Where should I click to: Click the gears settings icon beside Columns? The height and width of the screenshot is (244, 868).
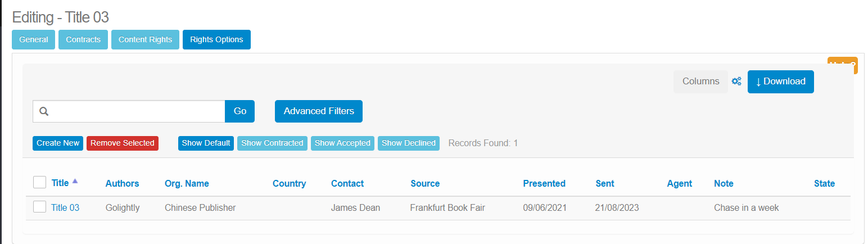[x=736, y=82]
